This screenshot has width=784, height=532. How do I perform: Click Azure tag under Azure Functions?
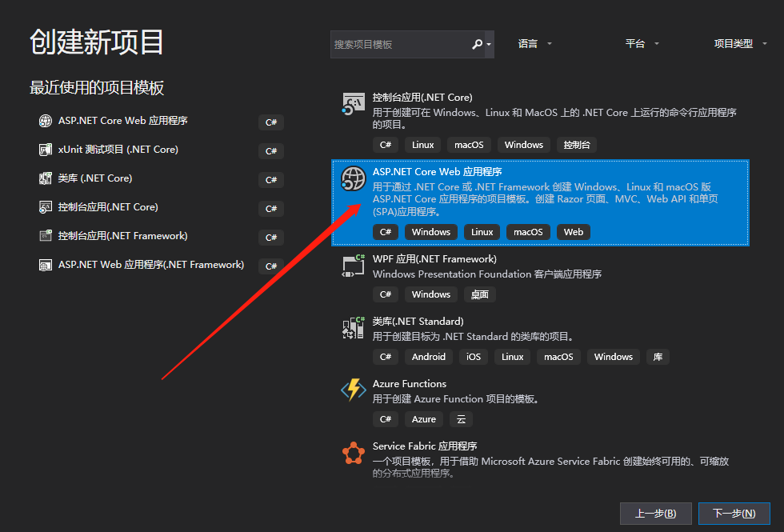[x=424, y=419]
